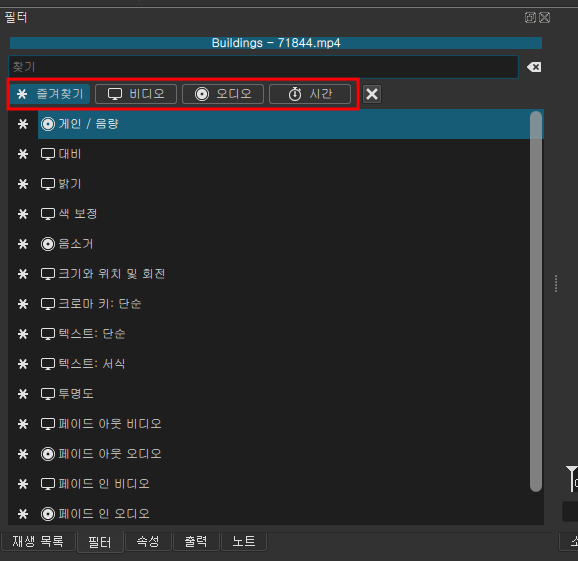Screen dimensions: 578x561
Task: Switch to the 출력 tab
Action: tap(196, 541)
